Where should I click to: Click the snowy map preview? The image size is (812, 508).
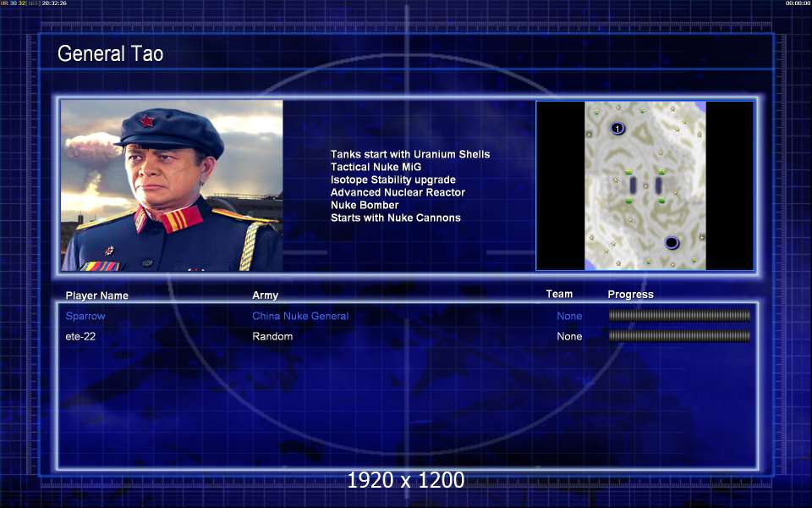[x=645, y=185]
